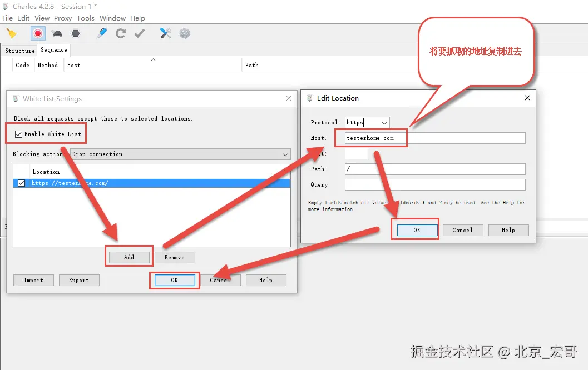588x370 pixels.
Task: Click the Path input field
Action: pyautogui.click(x=435, y=169)
